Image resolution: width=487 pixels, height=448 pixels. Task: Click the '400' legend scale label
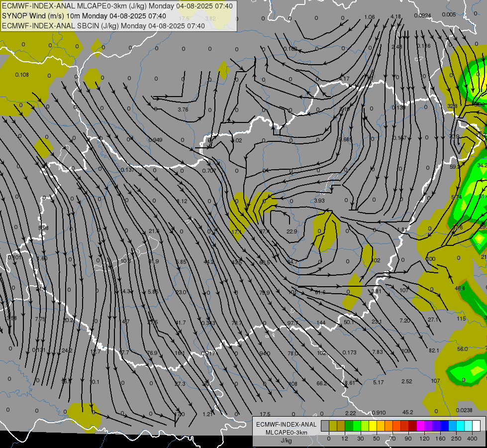472,439
